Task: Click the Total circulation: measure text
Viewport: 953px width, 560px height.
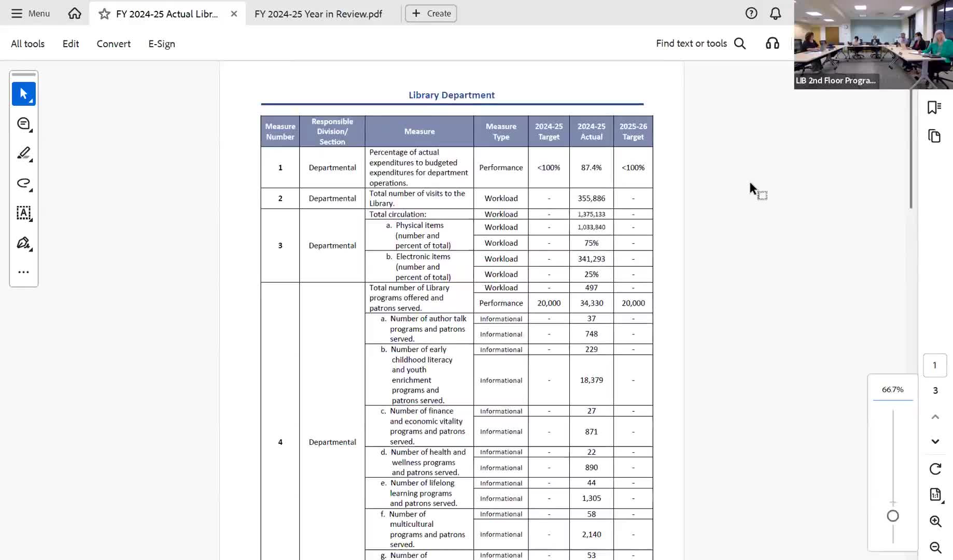Action: click(x=398, y=214)
